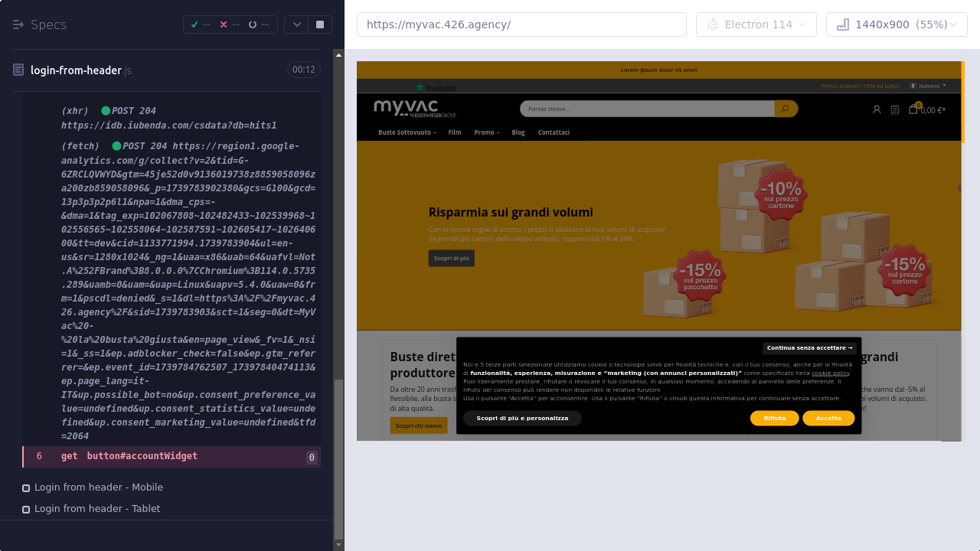Click the account user icon in site header
Image resolution: width=980 pixels, height=551 pixels.
877,109
